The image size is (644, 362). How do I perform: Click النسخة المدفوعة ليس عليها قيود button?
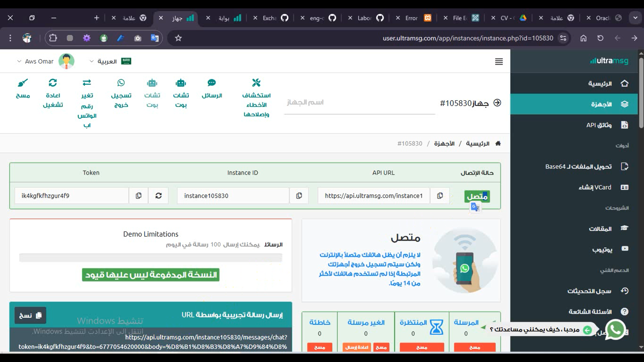coord(151,275)
